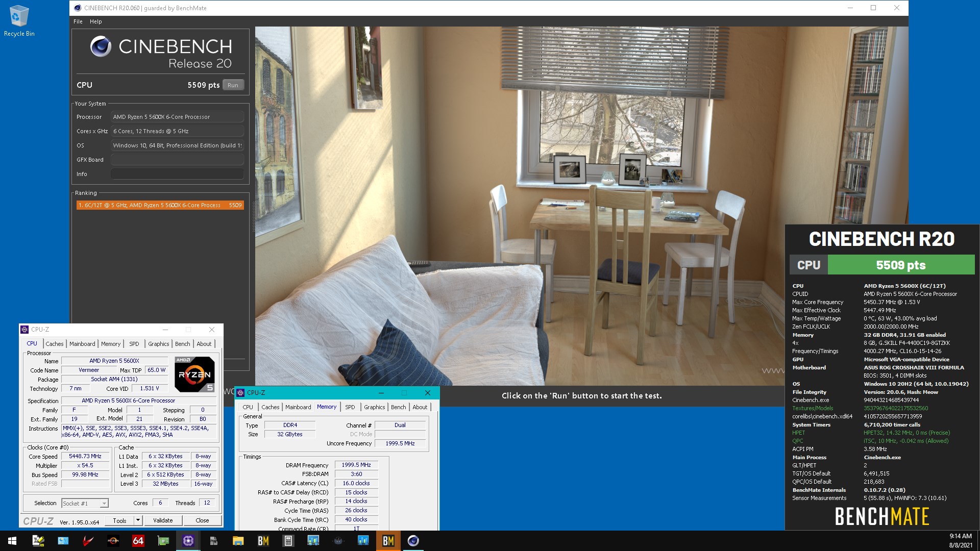The width and height of the screenshot is (980, 551).
Task: Switch to Caches tab in CPU-Z Memory window
Action: point(271,407)
